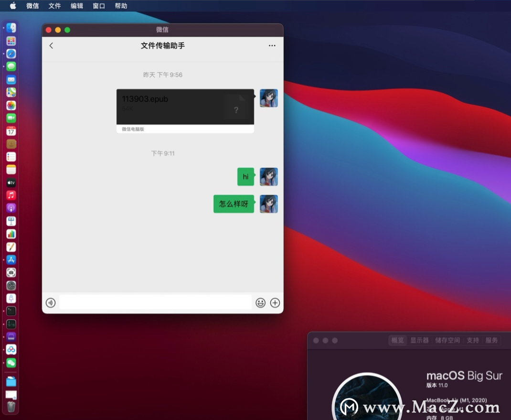Open Mail from the Dock

(x=11, y=80)
